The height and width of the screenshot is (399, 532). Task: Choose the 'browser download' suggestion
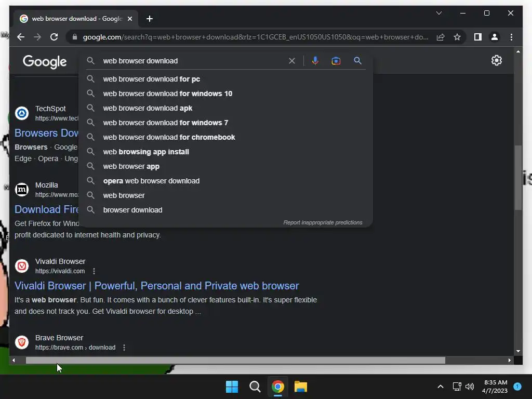(225, 210)
